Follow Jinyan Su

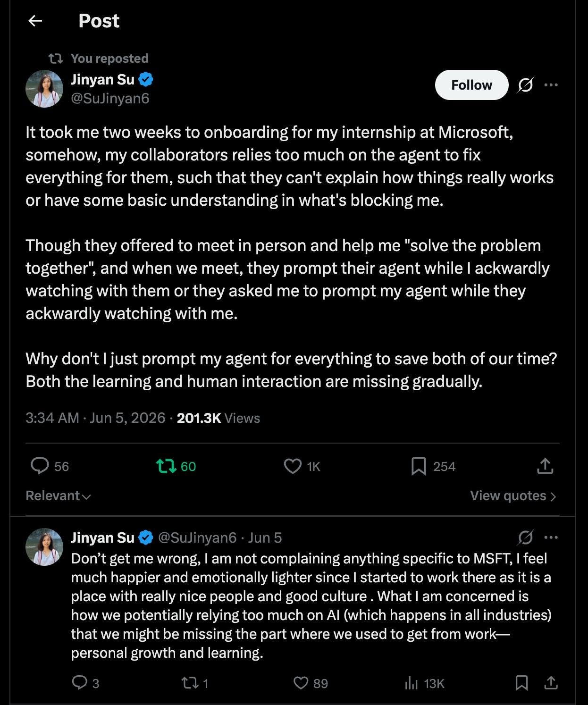click(471, 85)
